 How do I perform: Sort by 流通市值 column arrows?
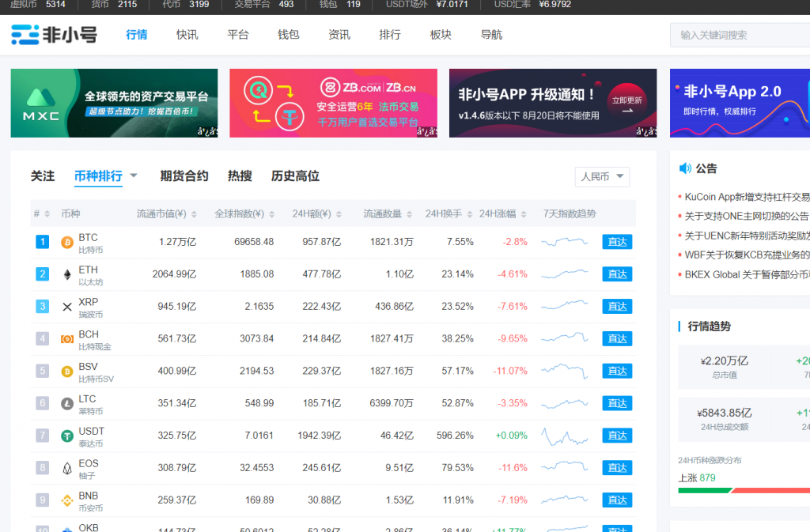[x=195, y=214]
